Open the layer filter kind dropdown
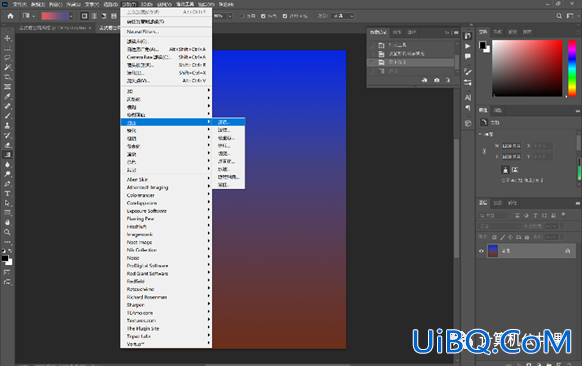Viewport: 582px width, 366px height. pos(494,215)
